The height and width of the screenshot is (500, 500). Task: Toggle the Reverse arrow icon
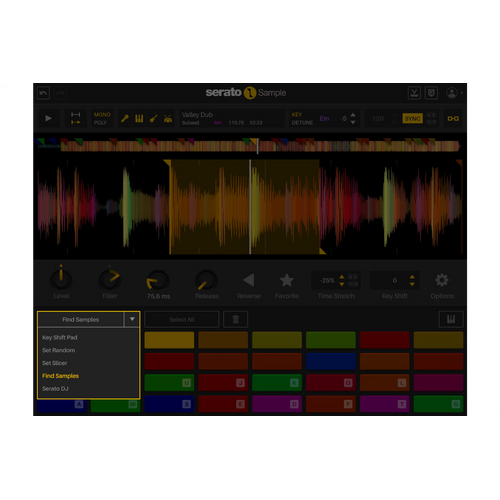pyautogui.click(x=249, y=280)
